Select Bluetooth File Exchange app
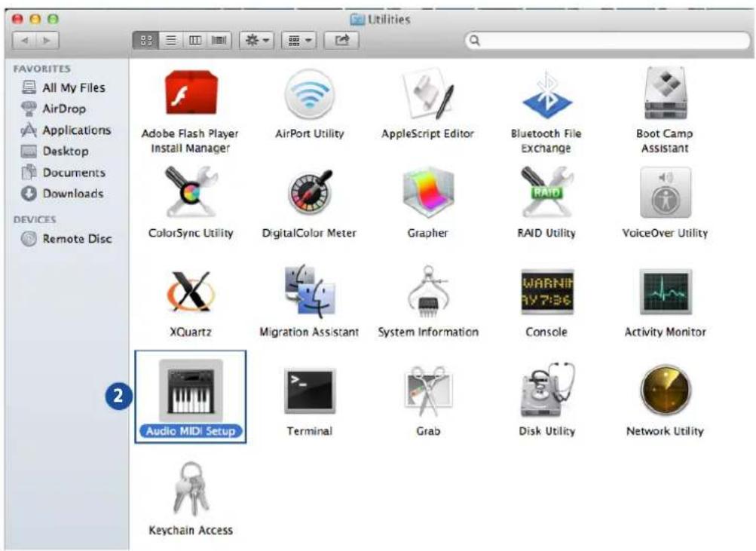This screenshot has height=551, width=756. click(x=546, y=95)
